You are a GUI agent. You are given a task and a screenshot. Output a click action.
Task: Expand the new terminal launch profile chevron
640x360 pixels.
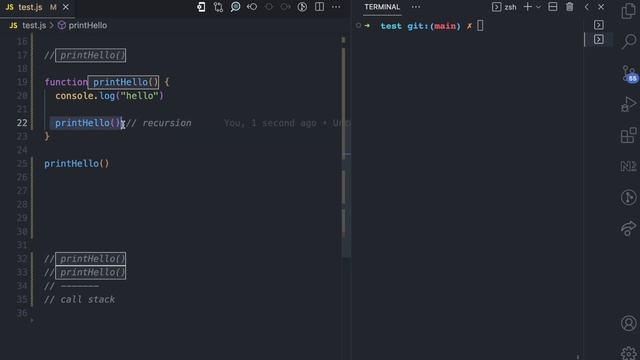[538, 7]
